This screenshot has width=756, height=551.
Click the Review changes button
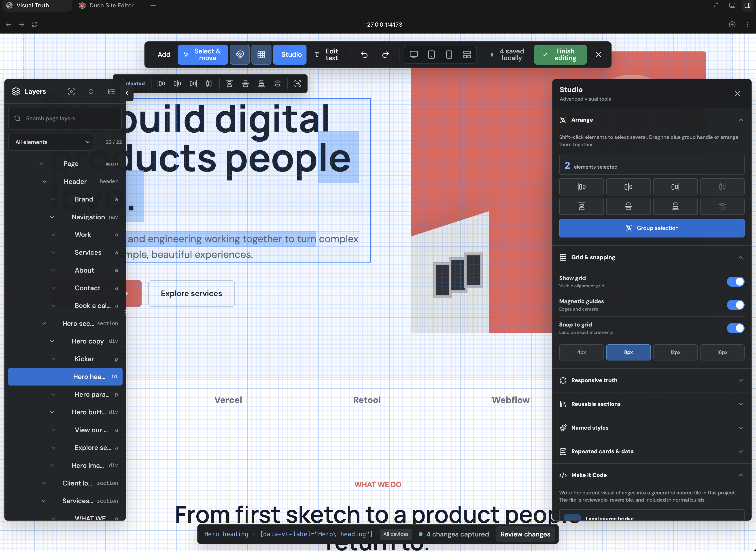[x=525, y=534]
